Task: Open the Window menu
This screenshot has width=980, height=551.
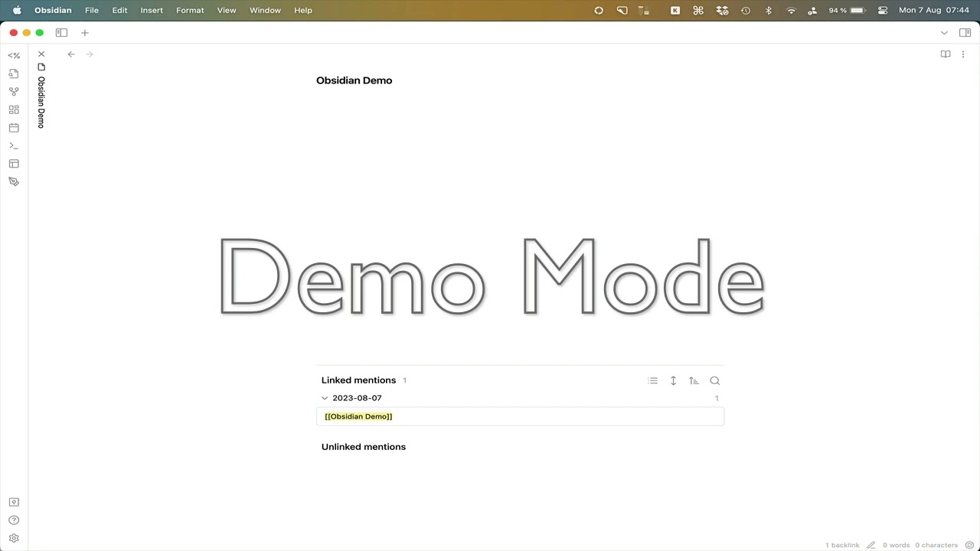Action: point(265,10)
